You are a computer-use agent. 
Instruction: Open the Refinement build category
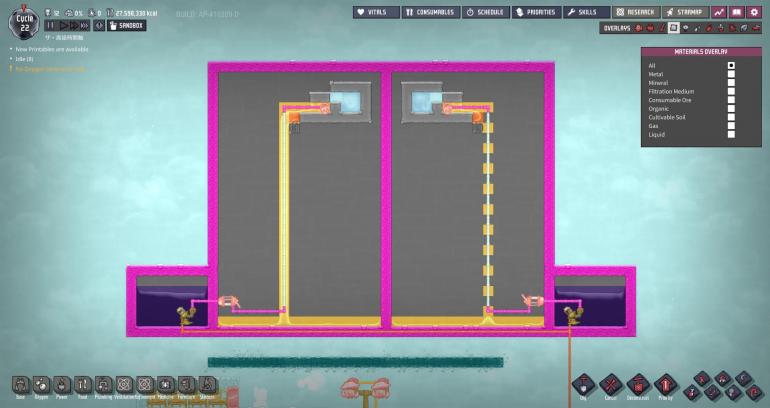pos(145,386)
